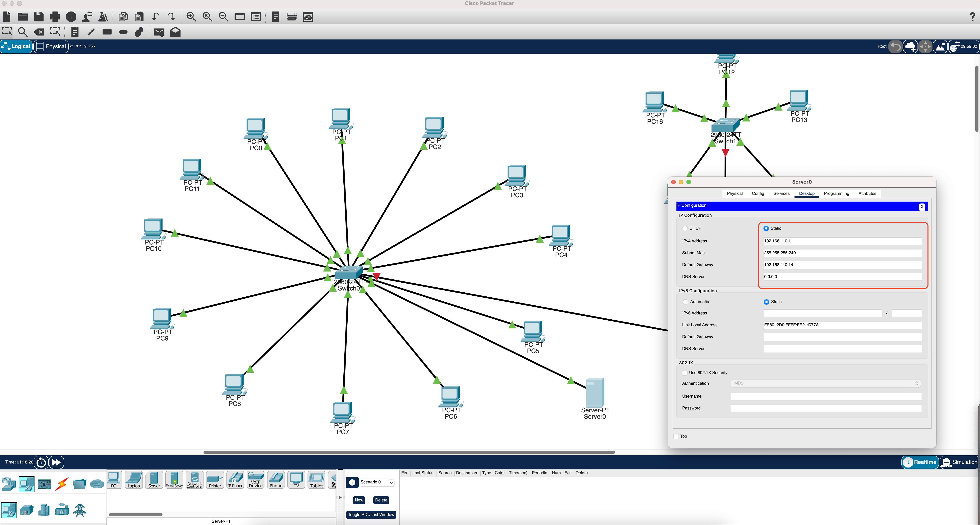Print with the printer icon
Screen dimensions: 980x525
55,17
